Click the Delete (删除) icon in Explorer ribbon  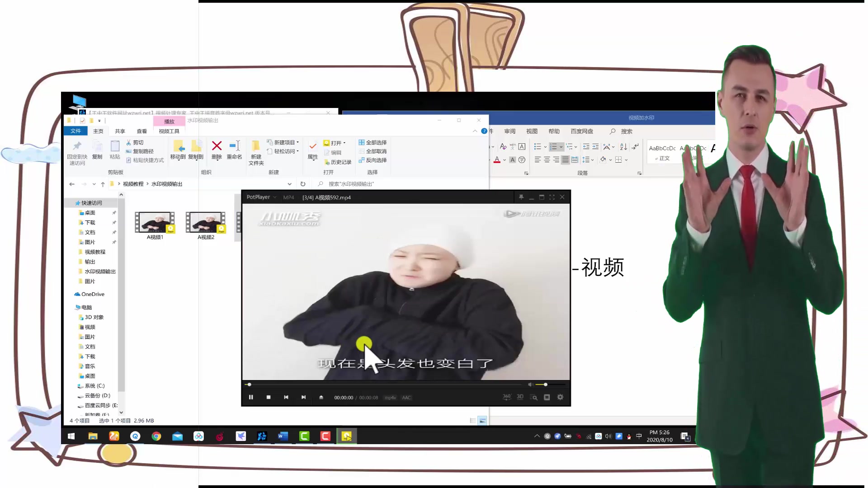(x=217, y=150)
